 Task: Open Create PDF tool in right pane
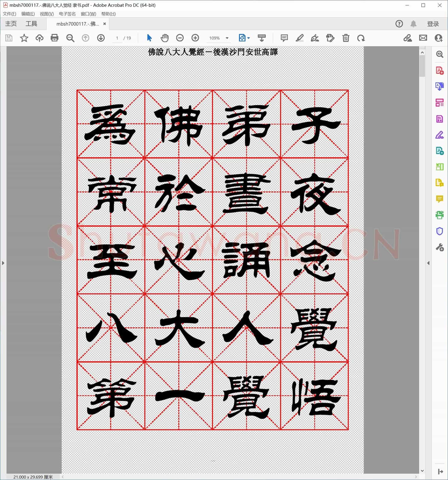point(440,71)
